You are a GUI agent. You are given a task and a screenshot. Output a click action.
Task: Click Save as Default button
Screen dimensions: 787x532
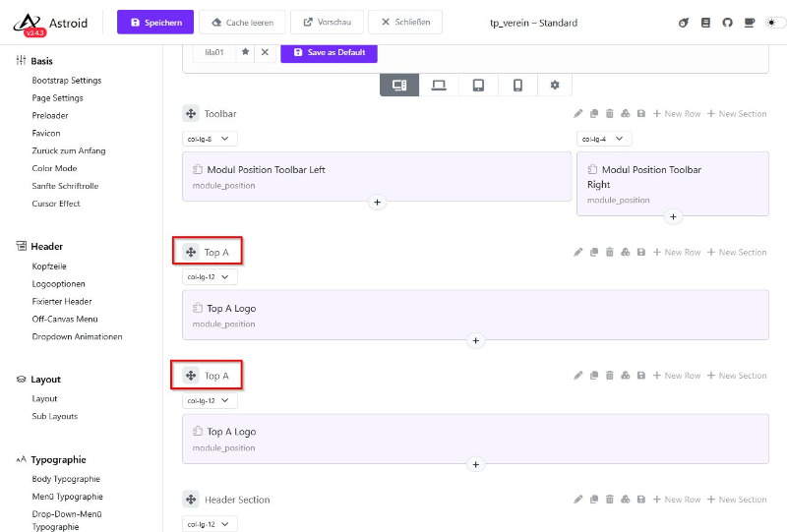coord(329,52)
